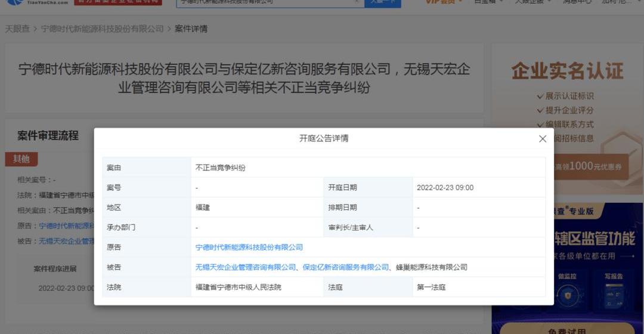Click the 其他 red tag
The image size is (644, 334).
(21, 159)
